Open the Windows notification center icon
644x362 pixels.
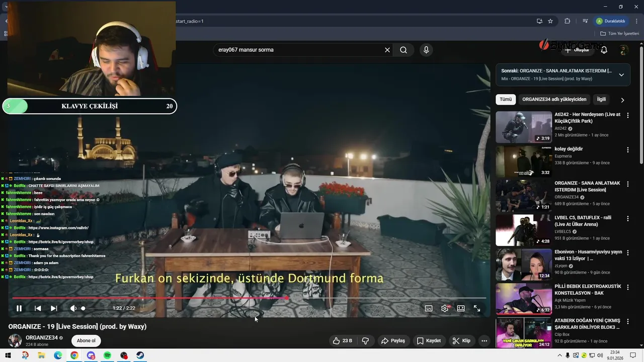pyautogui.click(x=633, y=355)
